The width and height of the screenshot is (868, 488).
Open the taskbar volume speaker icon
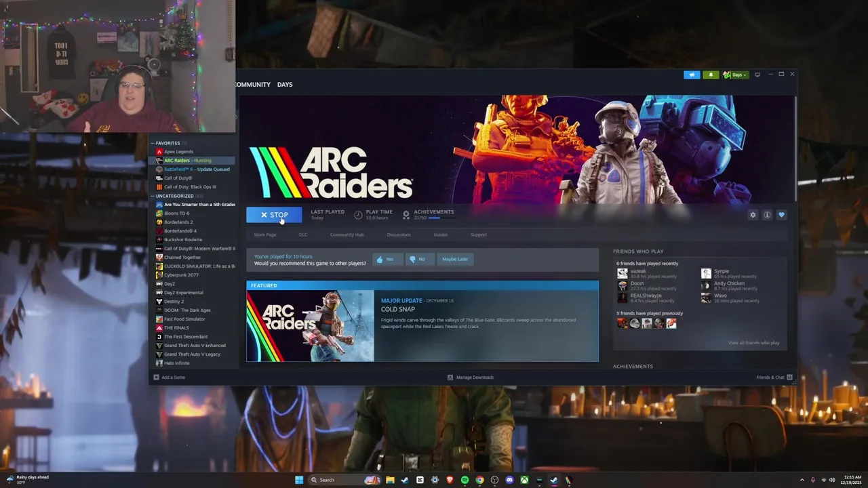click(x=832, y=480)
